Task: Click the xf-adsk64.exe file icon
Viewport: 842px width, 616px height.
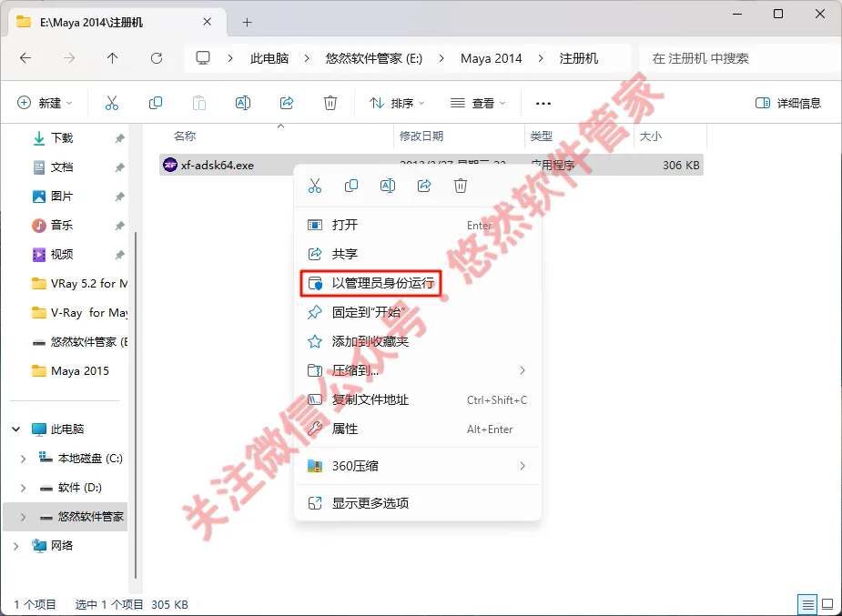Action: point(170,166)
